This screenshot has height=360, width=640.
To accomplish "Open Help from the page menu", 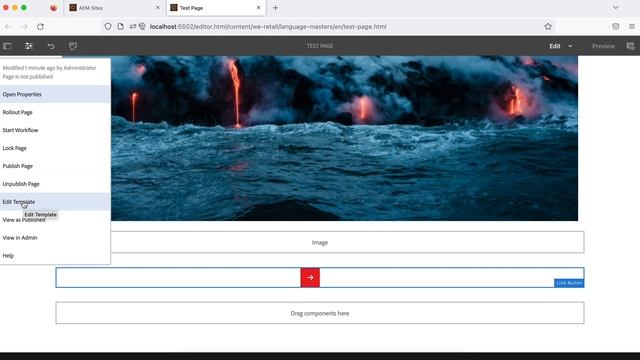I will click(55, 256).
